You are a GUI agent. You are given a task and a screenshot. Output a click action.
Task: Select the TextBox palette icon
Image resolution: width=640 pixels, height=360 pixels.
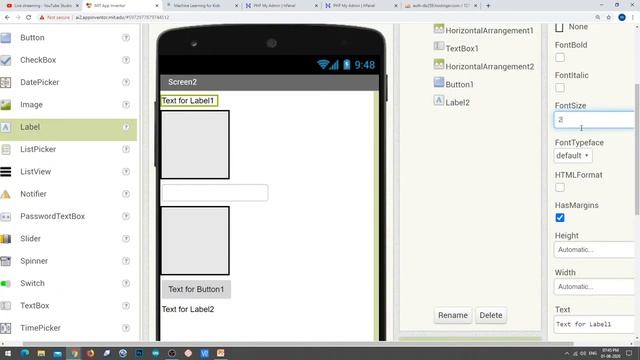tap(6, 306)
